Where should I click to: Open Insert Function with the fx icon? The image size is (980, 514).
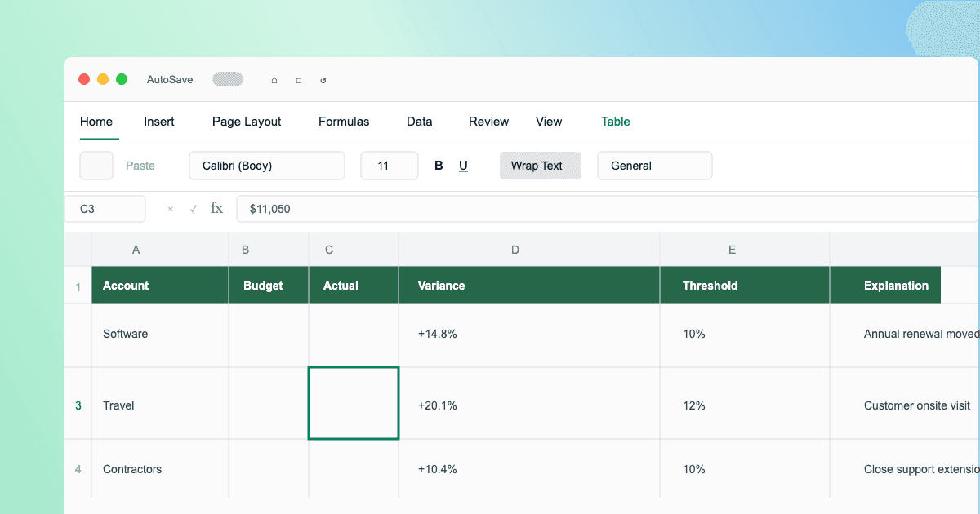[216, 209]
